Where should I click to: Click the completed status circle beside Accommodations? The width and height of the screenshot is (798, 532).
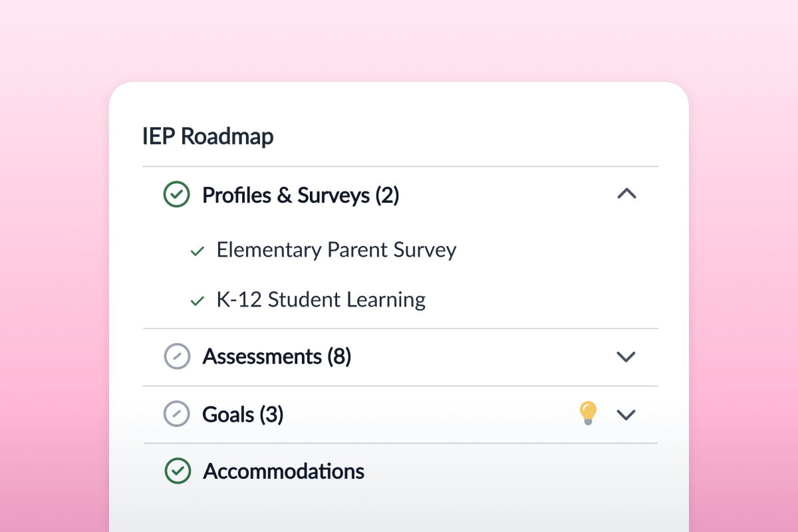click(x=177, y=471)
